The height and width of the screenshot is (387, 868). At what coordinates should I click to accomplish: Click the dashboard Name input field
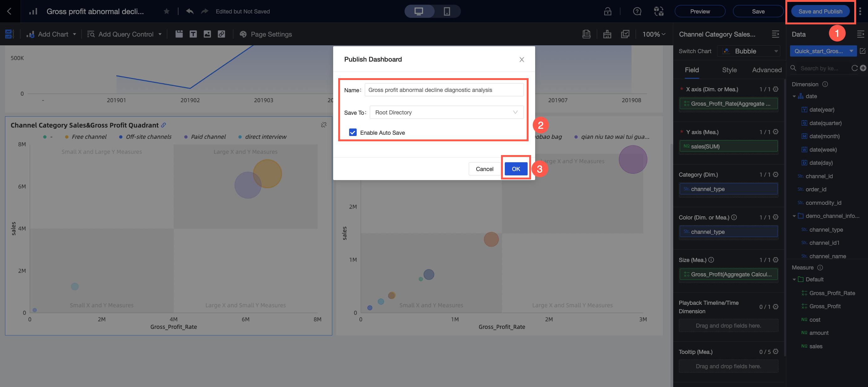444,90
